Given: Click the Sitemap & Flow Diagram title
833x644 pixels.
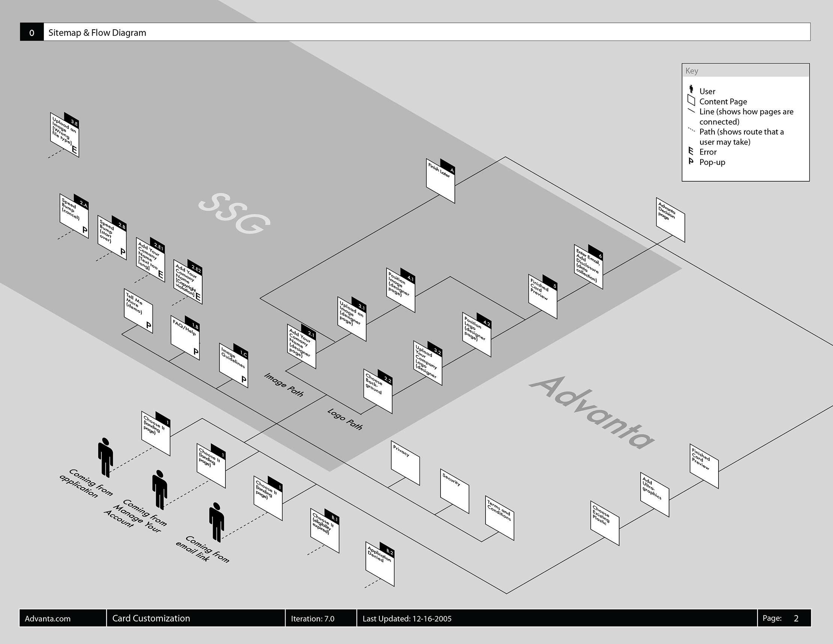Looking at the screenshot, I should 97,33.
